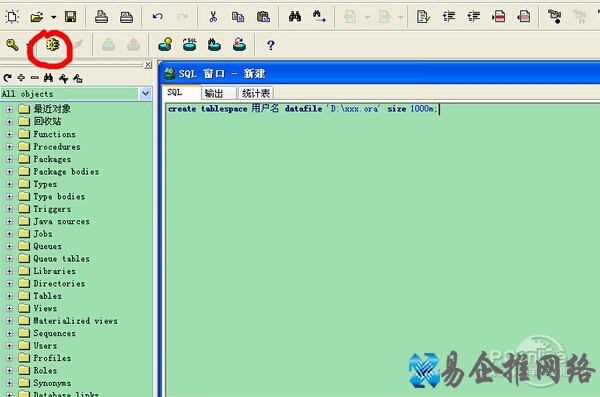
Task: Open the All objects dropdown
Action: [x=145, y=93]
